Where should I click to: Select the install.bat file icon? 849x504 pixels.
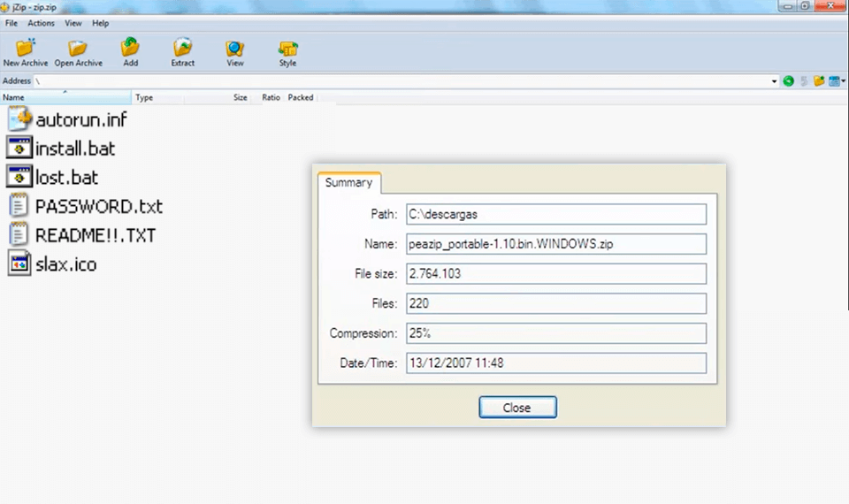coord(19,148)
